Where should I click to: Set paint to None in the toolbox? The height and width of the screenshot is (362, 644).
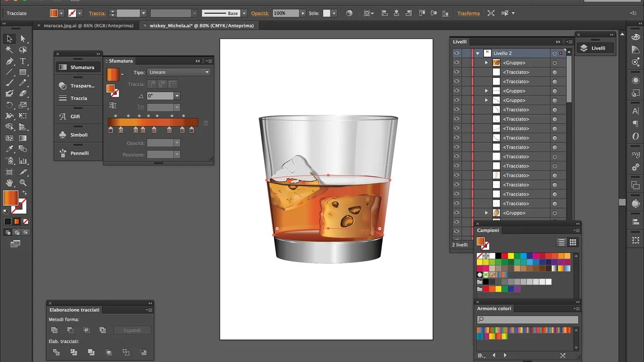point(26,221)
